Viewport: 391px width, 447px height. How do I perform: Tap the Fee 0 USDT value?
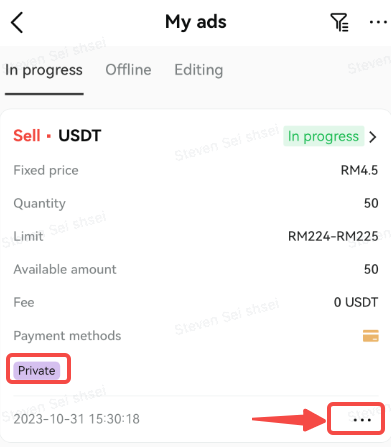pos(356,302)
